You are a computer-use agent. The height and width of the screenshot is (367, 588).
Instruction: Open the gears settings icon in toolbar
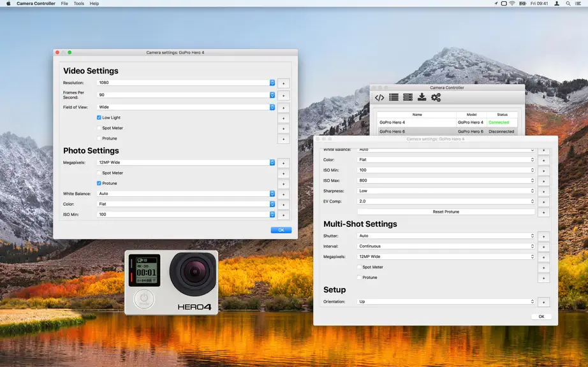click(436, 97)
